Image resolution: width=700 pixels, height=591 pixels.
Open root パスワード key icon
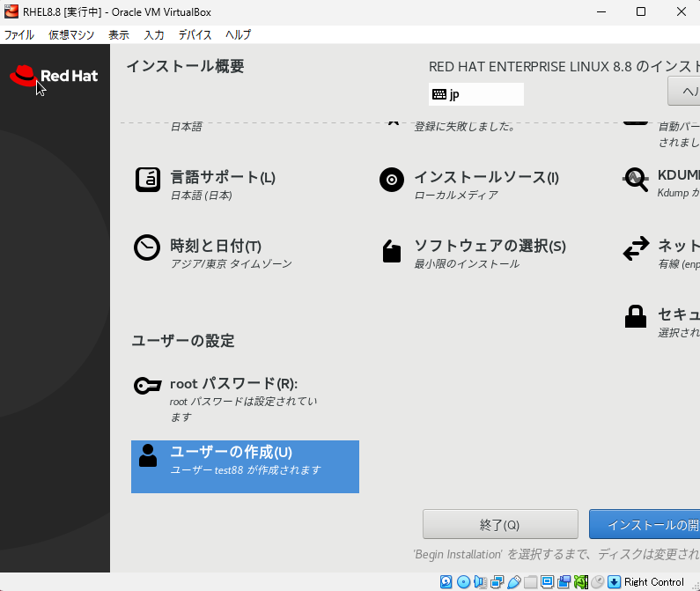(x=147, y=386)
